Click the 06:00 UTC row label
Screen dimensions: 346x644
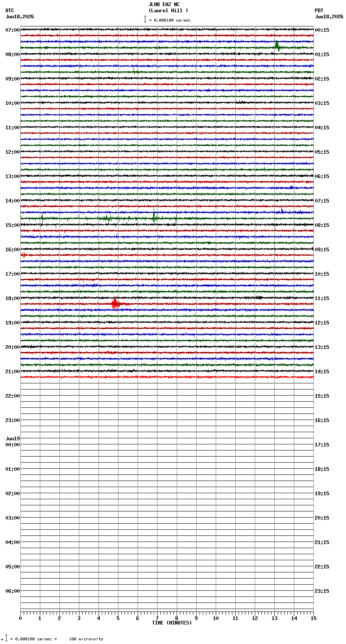pos(13,591)
